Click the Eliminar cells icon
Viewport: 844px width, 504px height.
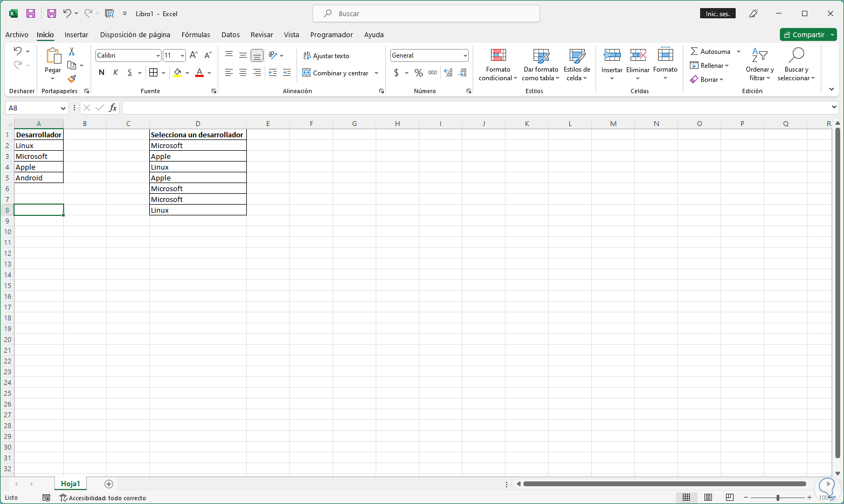pyautogui.click(x=638, y=55)
